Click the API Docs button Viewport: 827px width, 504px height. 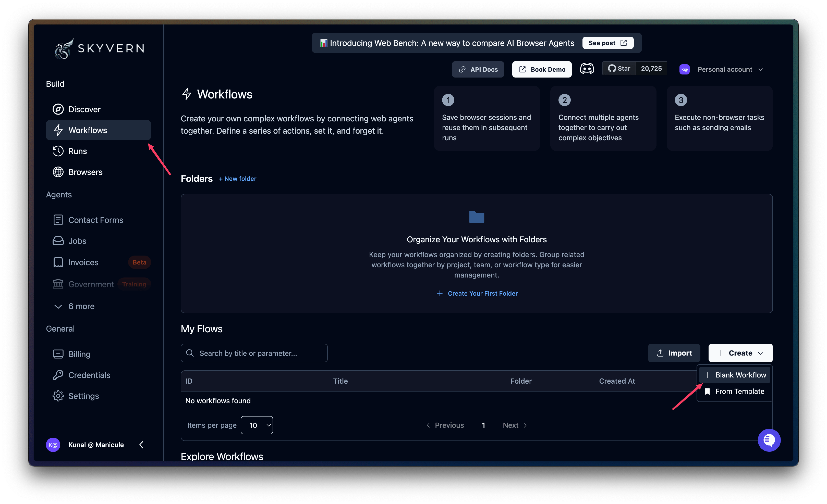(x=478, y=69)
